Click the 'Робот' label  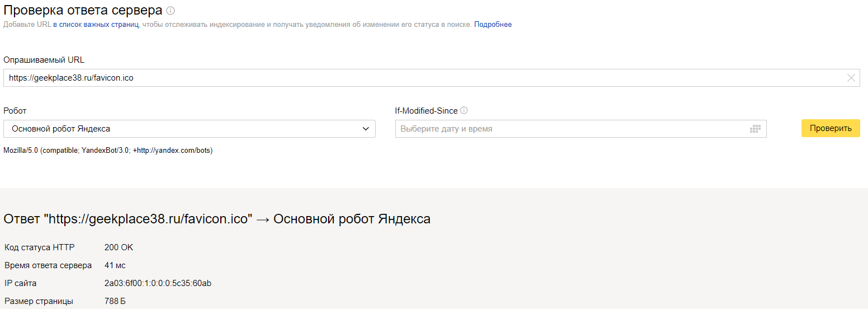[15, 111]
